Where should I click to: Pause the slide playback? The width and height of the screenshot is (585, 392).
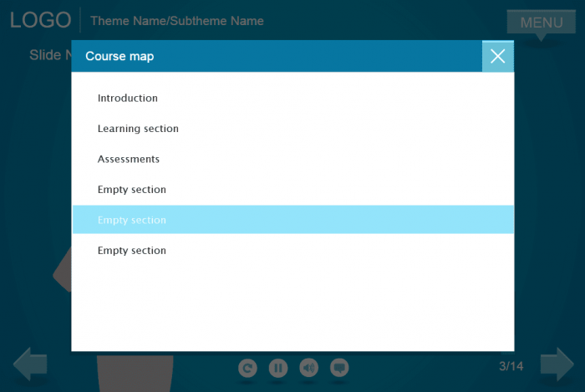click(278, 368)
